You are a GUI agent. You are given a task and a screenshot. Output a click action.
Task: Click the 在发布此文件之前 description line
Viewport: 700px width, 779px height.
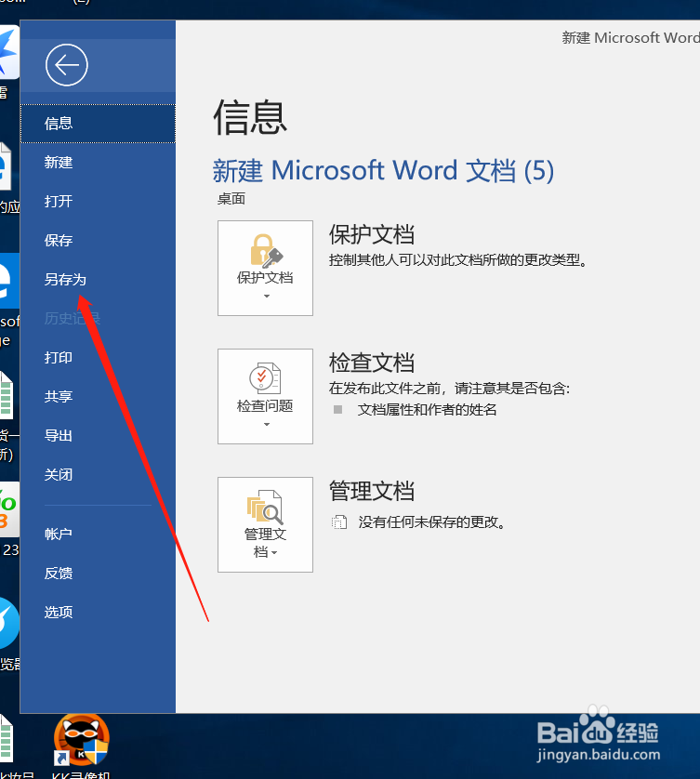pyautogui.click(x=449, y=388)
